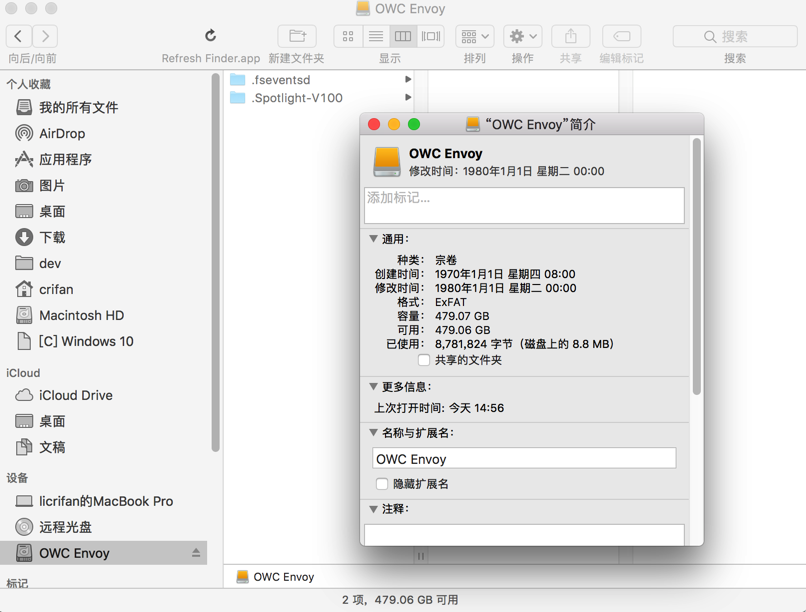Go back in Finder history

pyautogui.click(x=19, y=36)
